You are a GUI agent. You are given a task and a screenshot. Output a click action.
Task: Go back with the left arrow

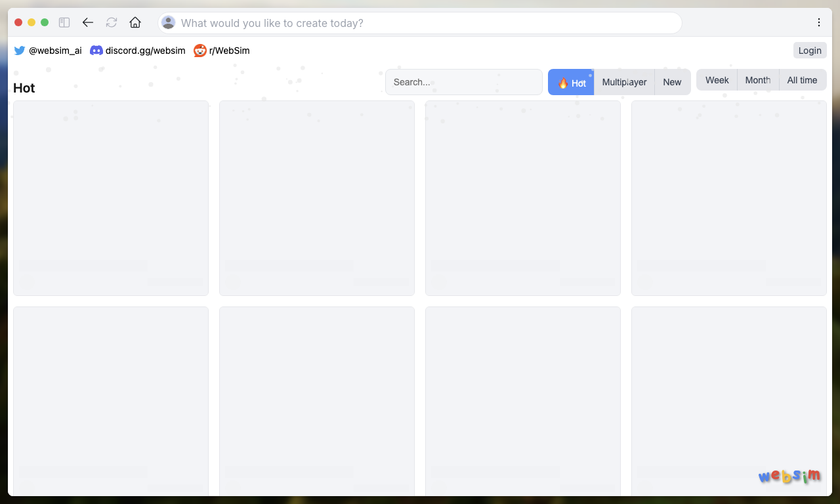coord(88,22)
